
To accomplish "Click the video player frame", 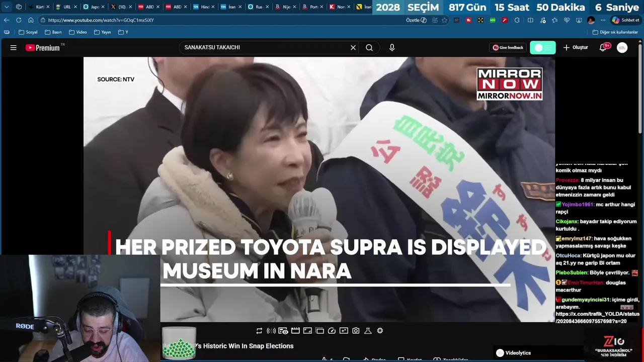I will click(x=319, y=189).
